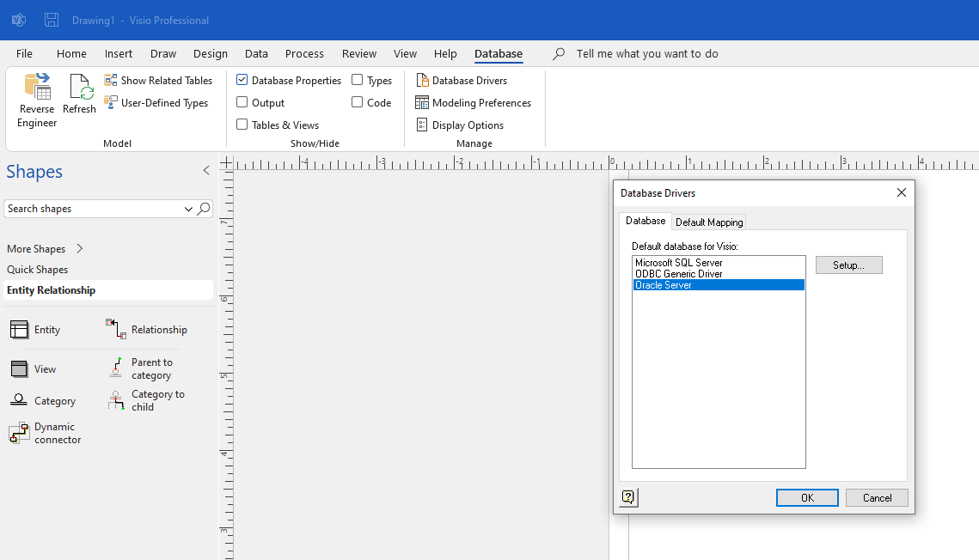Click the Reverse Engineer icon
Screen dimensions: 979x560
pyautogui.click(x=37, y=87)
